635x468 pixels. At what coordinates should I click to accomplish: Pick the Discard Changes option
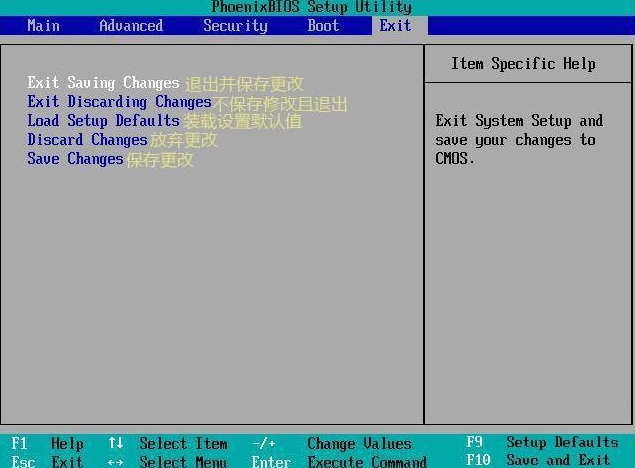(87, 140)
